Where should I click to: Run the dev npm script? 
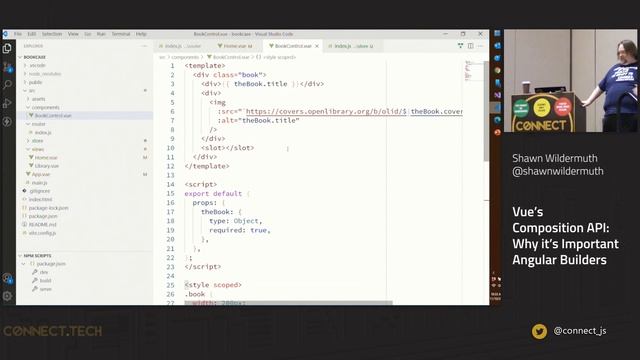44,272
